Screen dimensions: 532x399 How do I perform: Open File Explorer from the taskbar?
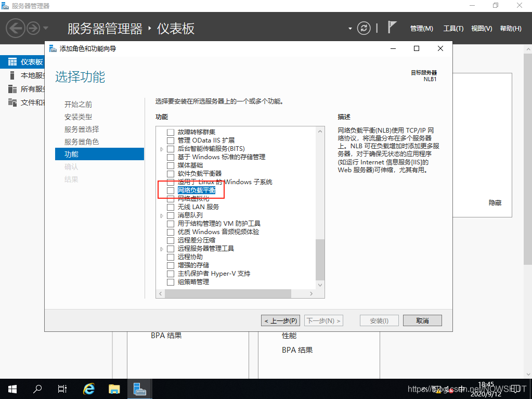coord(114,389)
